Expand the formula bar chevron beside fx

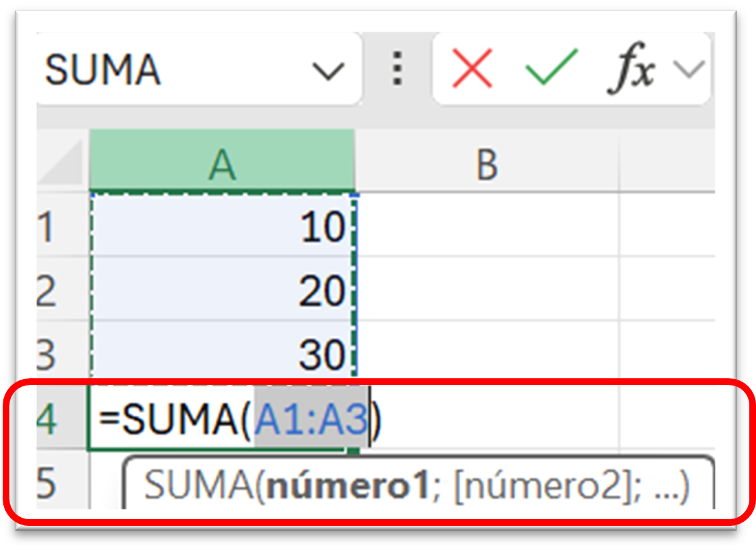tap(689, 69)
